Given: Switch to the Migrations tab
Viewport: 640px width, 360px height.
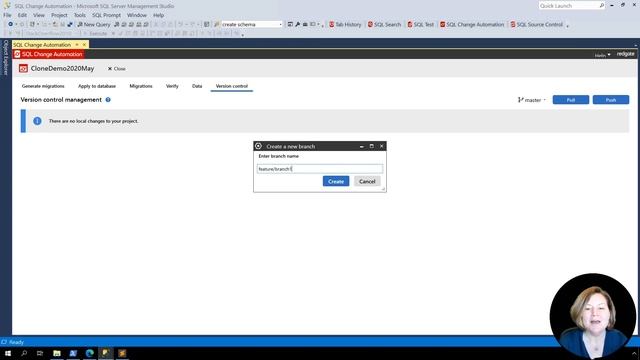Looking at the screenshot, I should click(x=141, y=86).
